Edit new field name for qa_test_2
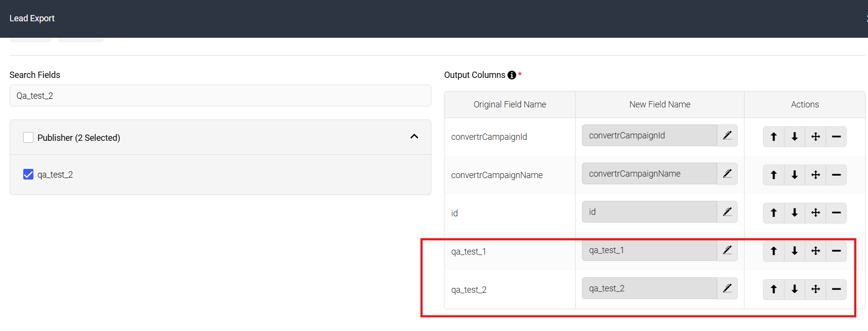The width and height of the screenshot is (868, 331). point(727,288)
